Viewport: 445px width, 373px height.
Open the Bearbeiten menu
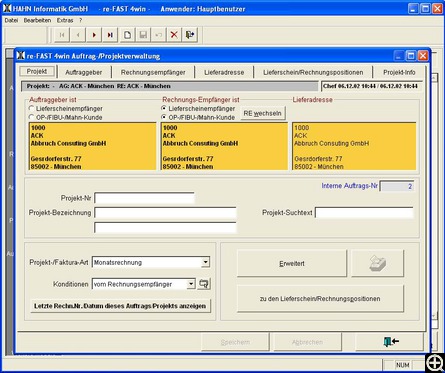37,20
